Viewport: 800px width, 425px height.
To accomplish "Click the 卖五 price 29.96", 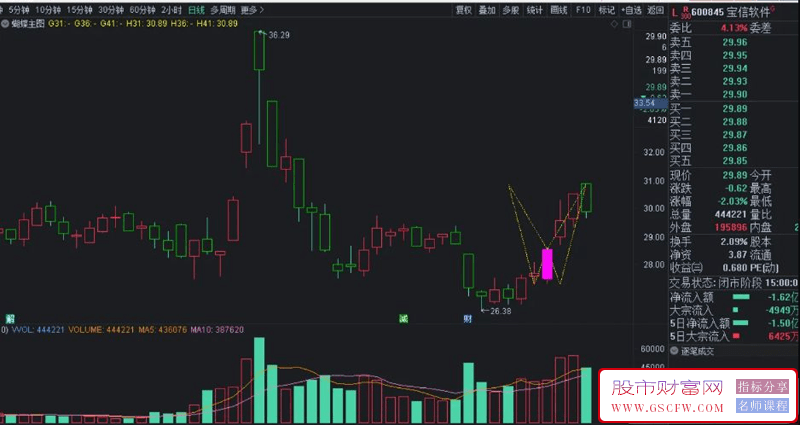I will tap(735, 42).
